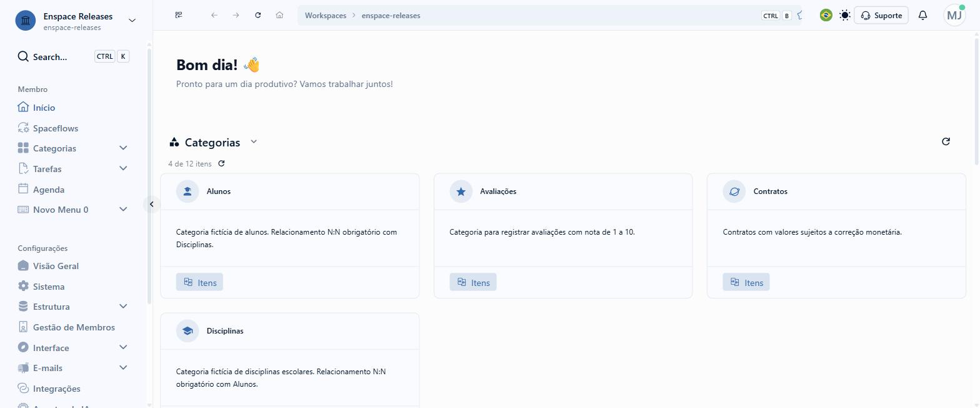Expand the Interface sidebar chevron
Viewport: 980px width, 408px height.
tap(123, 347)
